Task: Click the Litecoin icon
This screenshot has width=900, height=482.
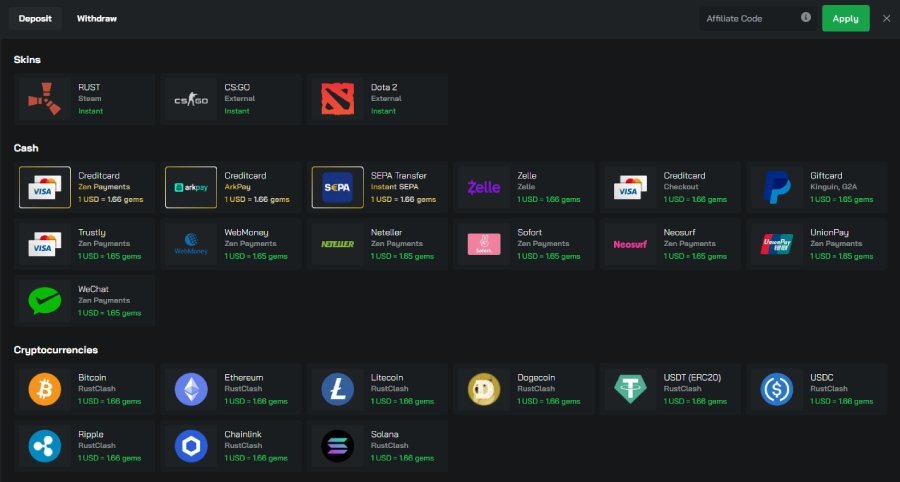Action: (x=338, y=389)
